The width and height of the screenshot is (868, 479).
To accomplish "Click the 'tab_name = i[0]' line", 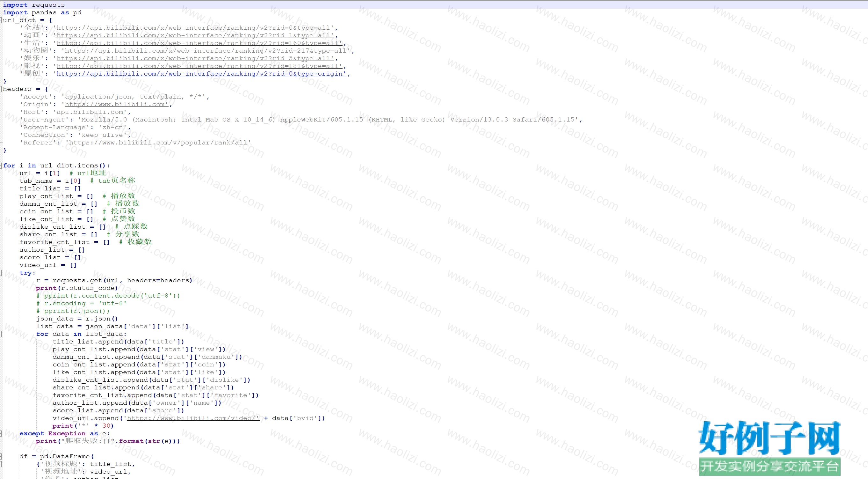I will [x=50, y=181].
